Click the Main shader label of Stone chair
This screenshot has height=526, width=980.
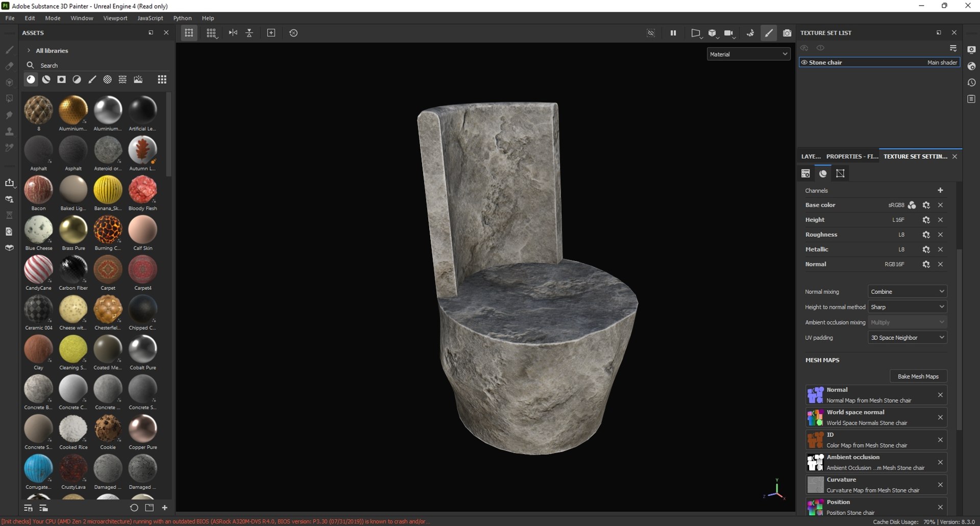click(x=942, y=62)
